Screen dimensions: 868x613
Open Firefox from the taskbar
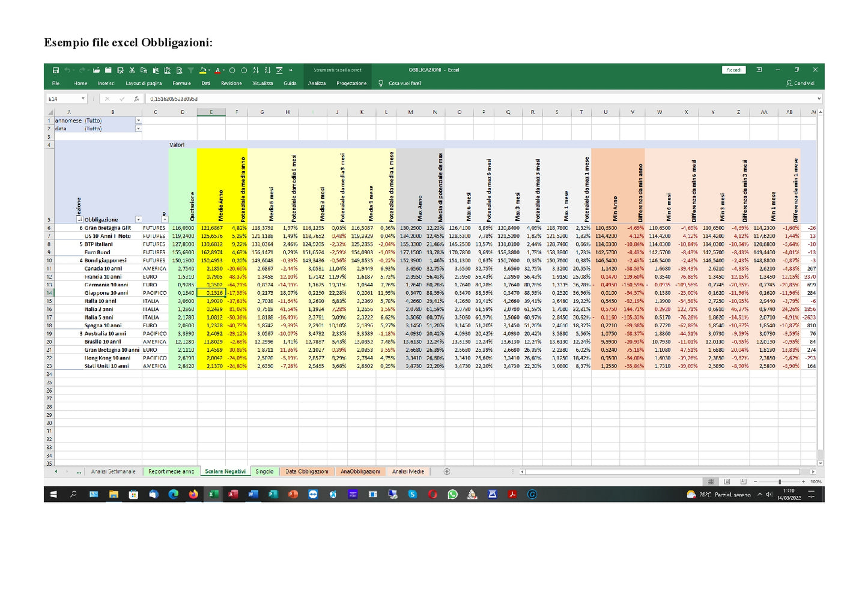[193, 495]
